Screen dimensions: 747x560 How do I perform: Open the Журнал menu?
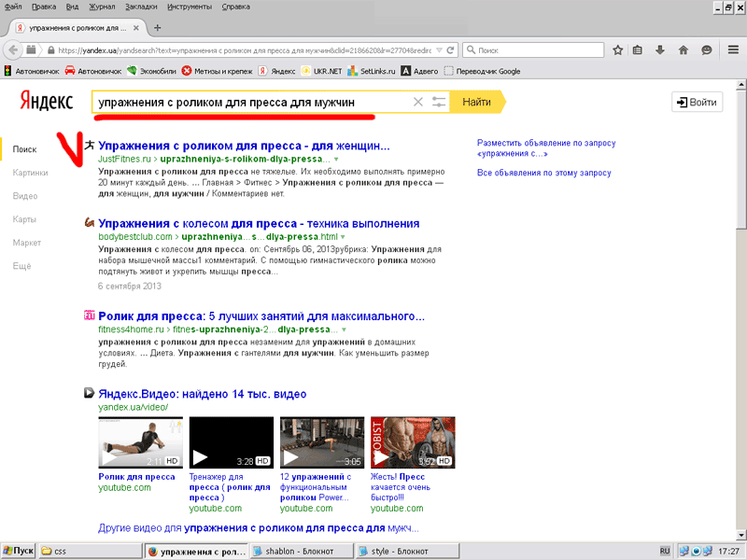(102, 7)
